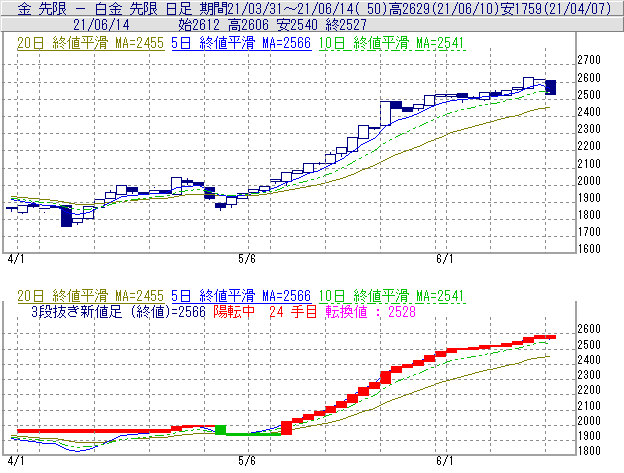
Task: Click the 5/6 date label under the upper chart
Action: pos(247,259)
